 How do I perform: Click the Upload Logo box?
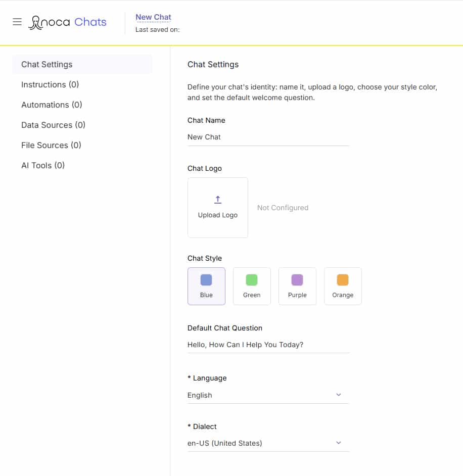point(218,208)
